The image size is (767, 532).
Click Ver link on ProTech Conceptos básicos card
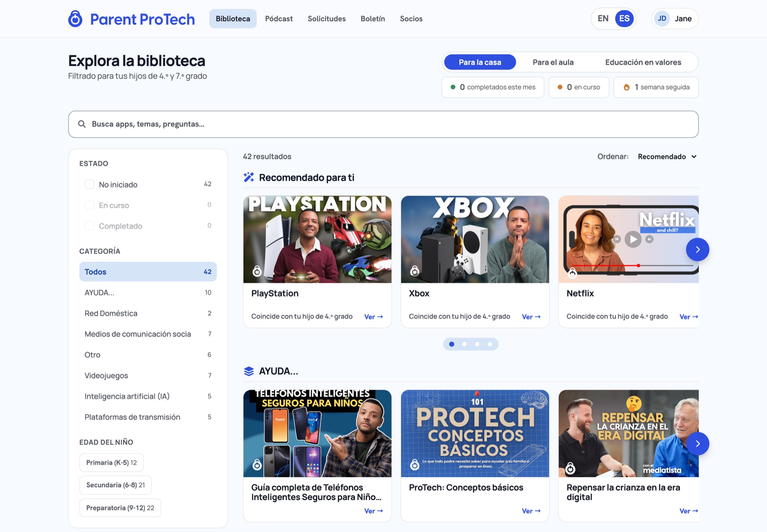531,511
